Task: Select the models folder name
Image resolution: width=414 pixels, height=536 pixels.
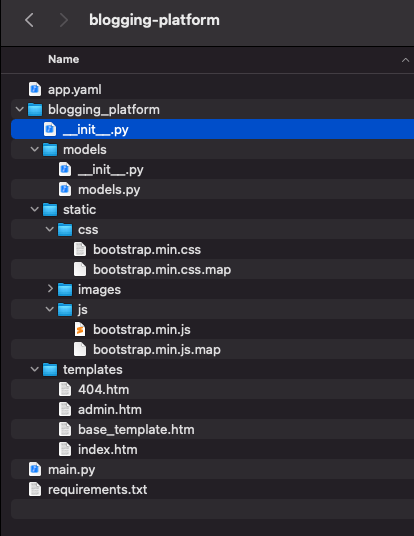Action: pos(85,150)
